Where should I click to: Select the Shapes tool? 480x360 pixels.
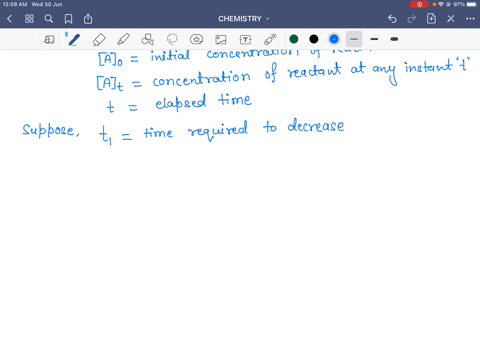(x=148, y=39)
